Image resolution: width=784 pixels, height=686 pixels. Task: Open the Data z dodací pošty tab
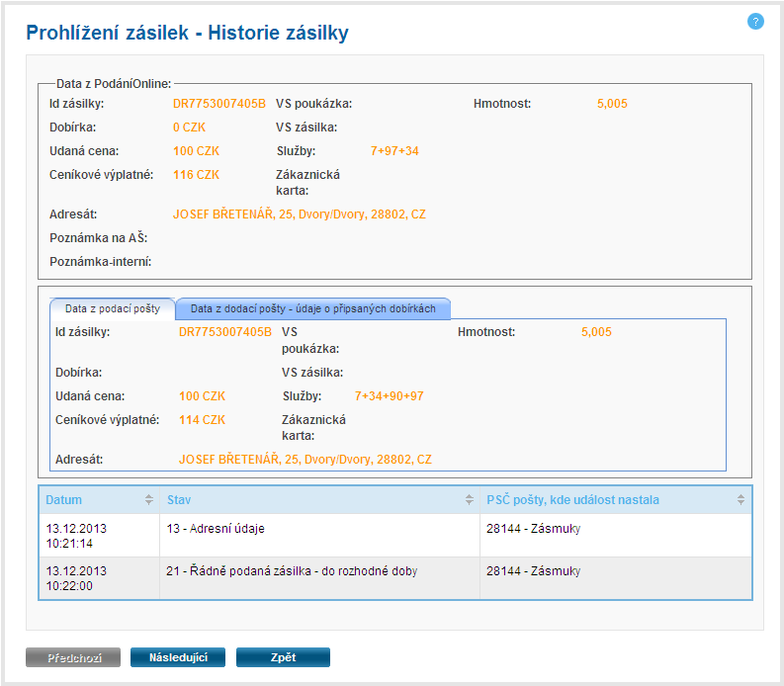click(312, 308)
